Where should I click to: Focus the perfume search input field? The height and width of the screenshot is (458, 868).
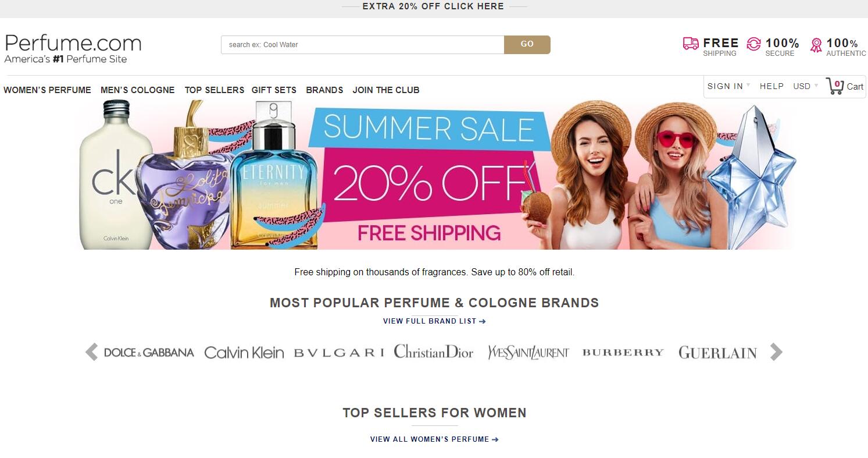point(362,45)
